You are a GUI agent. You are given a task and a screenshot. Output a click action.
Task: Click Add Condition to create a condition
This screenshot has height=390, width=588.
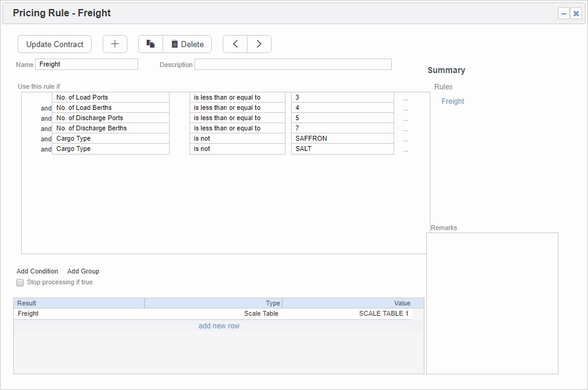pos(37,271)
